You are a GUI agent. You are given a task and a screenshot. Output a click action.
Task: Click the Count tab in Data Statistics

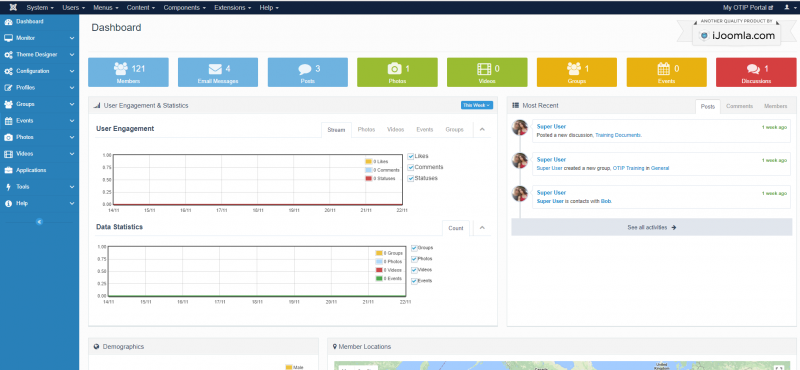pyautogui.click(x=456, y=228)
